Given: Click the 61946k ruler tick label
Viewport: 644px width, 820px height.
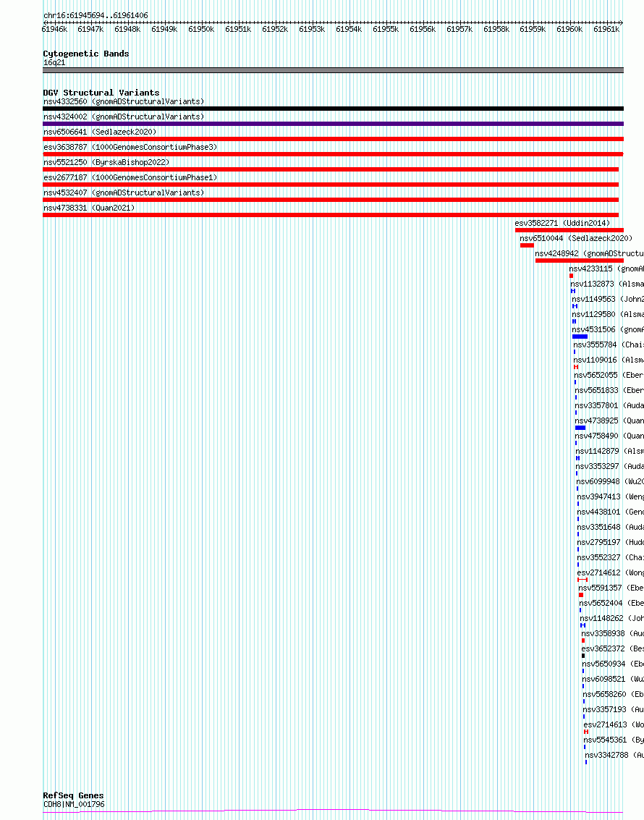Looking at the screenshot, I should click(x=54, y=29).
